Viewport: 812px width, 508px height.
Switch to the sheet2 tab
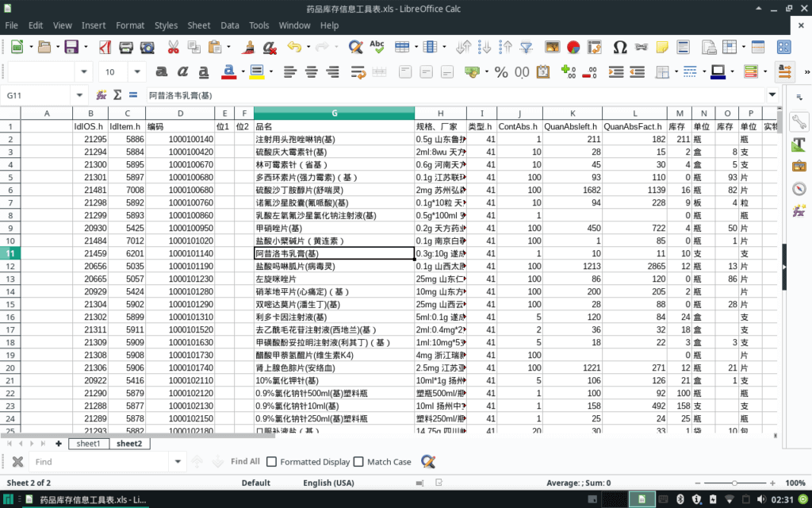point(129,444)
